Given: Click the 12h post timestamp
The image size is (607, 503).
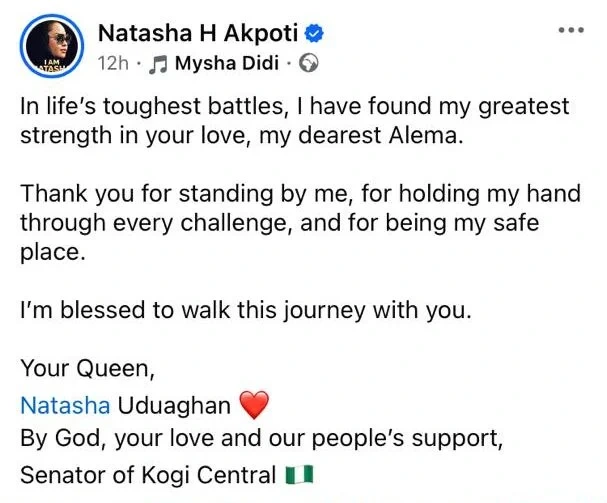Looking at the screenshot, I should 111,65.
